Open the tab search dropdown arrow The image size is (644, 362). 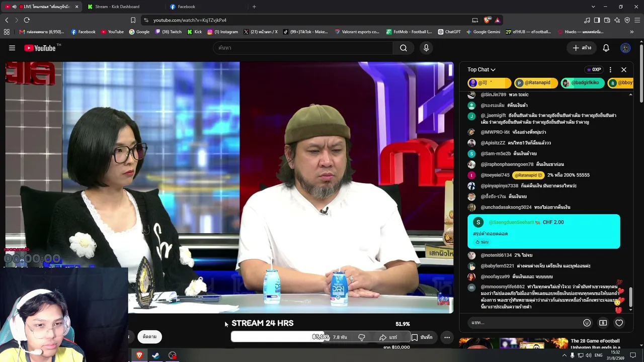[x=593, y=7]
